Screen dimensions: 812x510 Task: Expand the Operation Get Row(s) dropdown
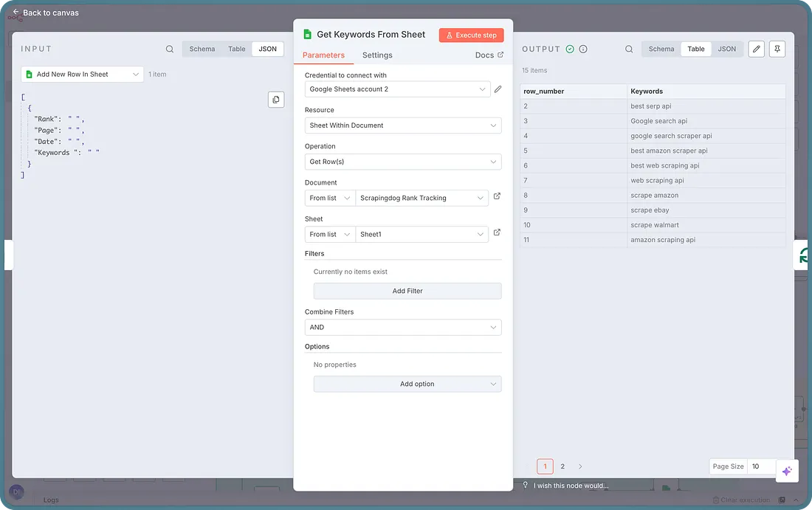pyautogui.click(x=402, y=162)
